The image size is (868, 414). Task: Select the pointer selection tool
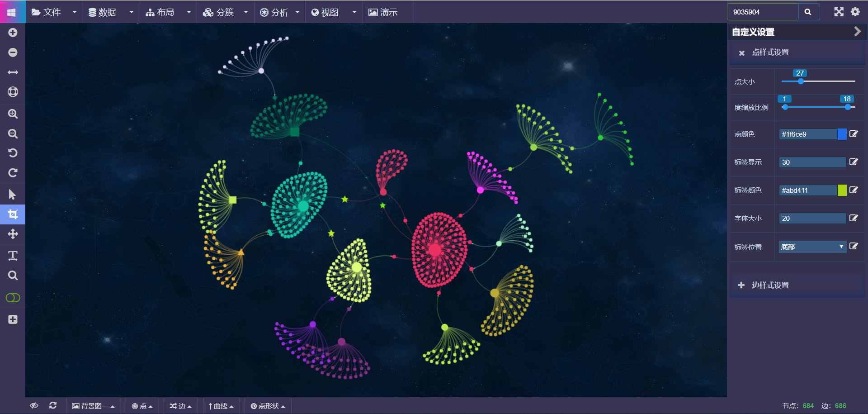[13, 194]
